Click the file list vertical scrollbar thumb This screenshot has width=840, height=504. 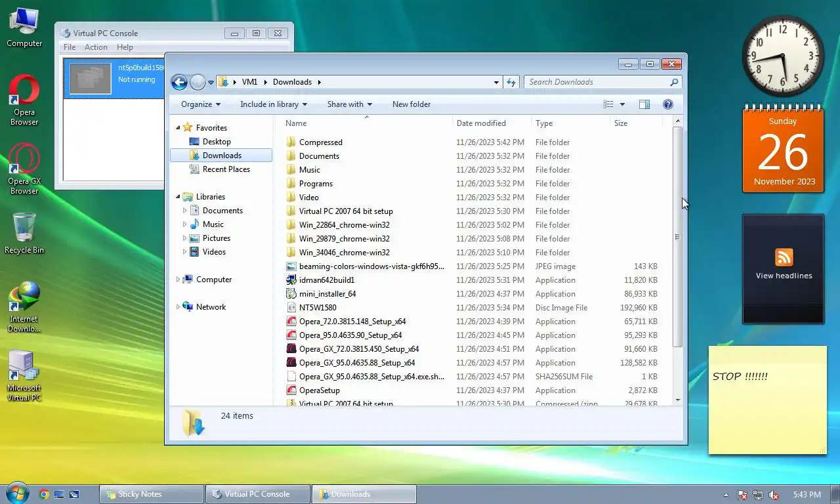(678, 238)
